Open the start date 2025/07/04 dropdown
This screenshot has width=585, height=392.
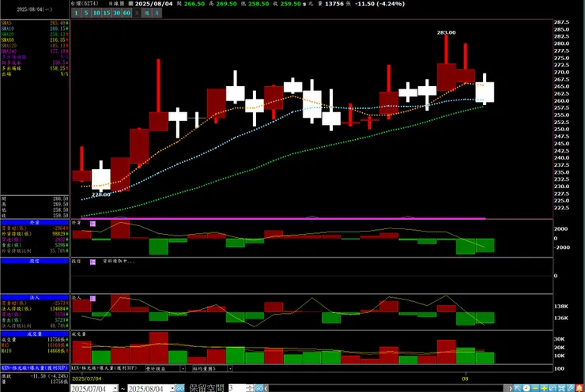[x=115, y=388]
